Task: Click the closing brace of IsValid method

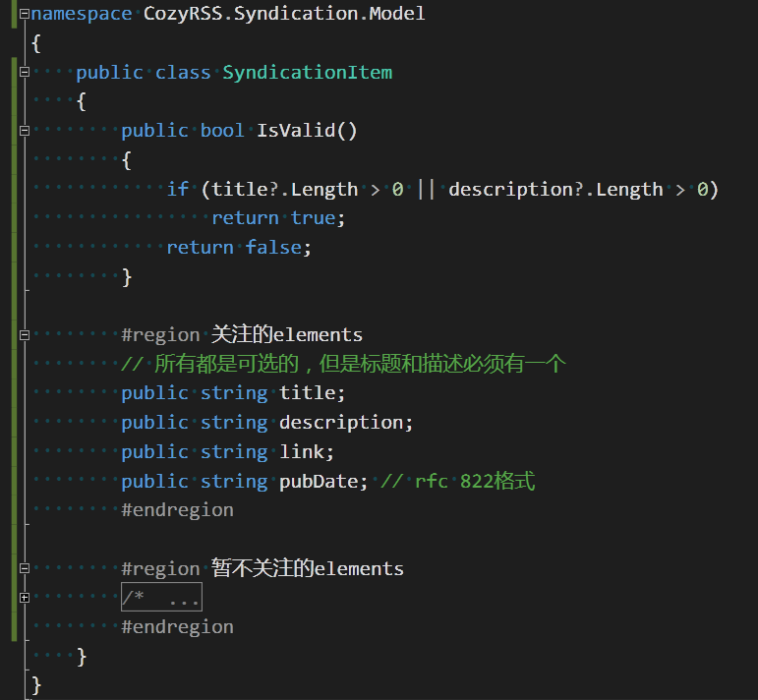Action: [x=127, y=277]
